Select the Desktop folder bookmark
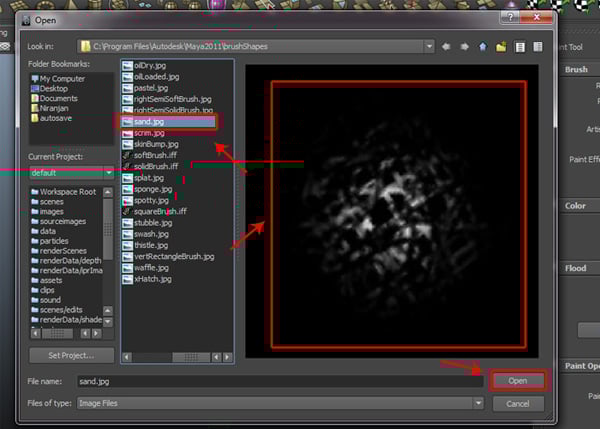 pos(55,89)
